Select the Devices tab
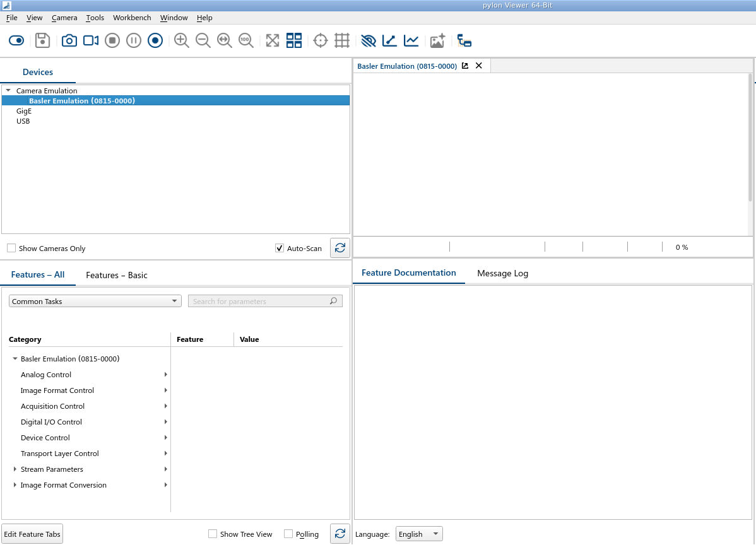The height and width of the screenshot is (545, 756). [x=38, y=72]
